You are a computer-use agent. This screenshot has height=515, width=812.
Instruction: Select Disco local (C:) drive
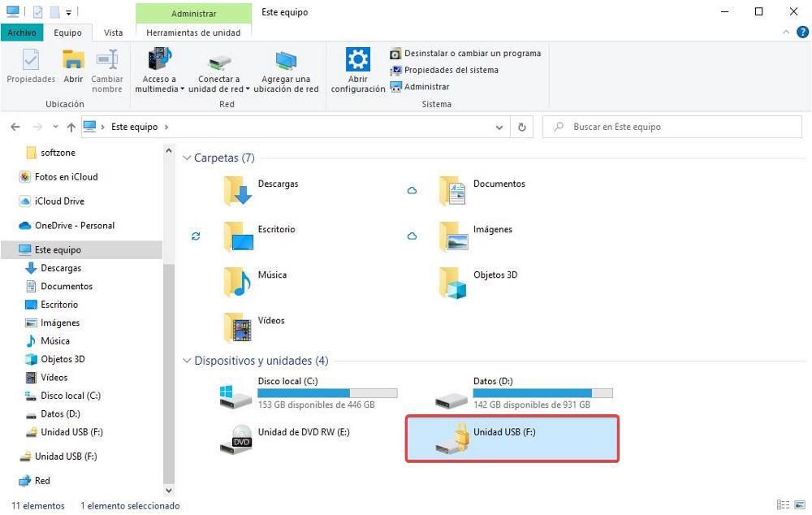pyautogui.click(x=308, y=392)
